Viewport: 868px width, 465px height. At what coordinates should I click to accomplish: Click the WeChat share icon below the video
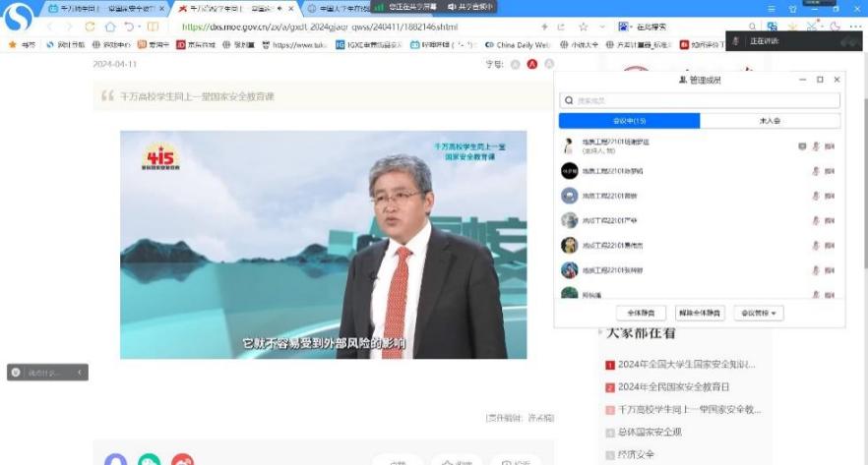[x=149, y=460]
